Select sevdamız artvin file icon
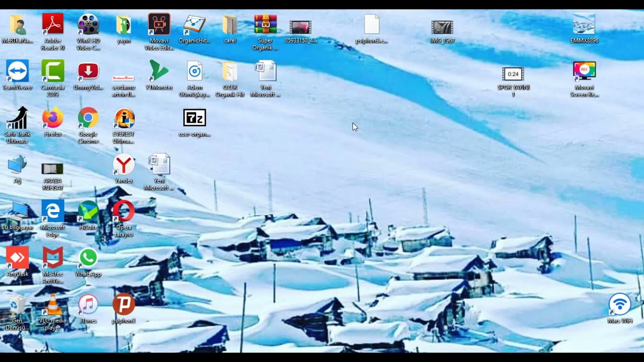The image size is (644, 362). 124,78
